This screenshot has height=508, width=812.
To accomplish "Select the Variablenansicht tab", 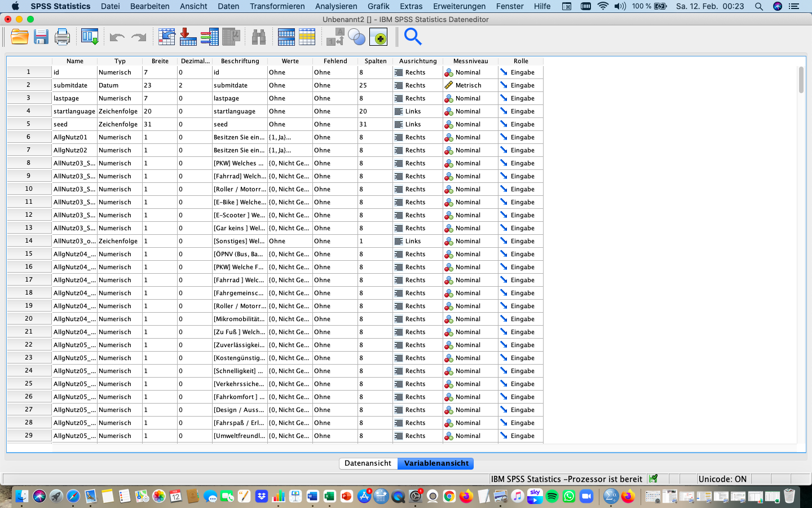I will point(436,463).
